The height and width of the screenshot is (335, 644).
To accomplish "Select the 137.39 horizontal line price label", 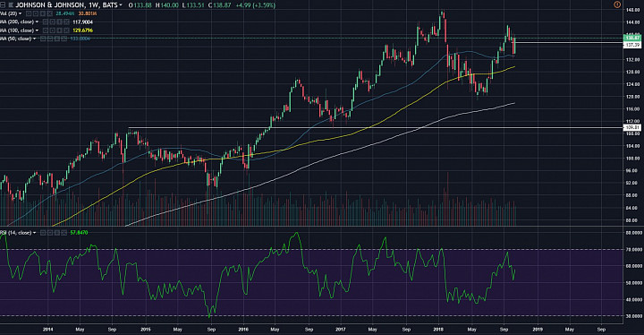I will (632, 45).
